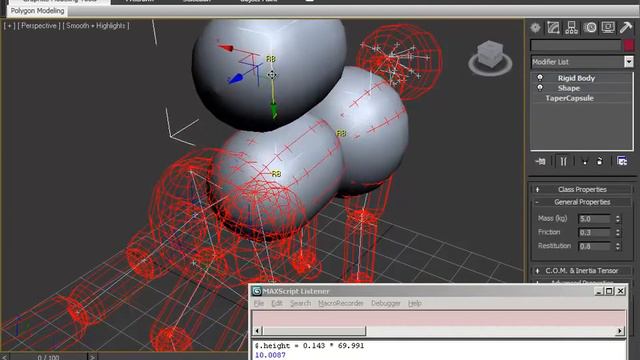This screenshot has height=360, width=640.
Task: Toggle Rigid Body modifier lightbulb
Action: click(x=540, y=78)
